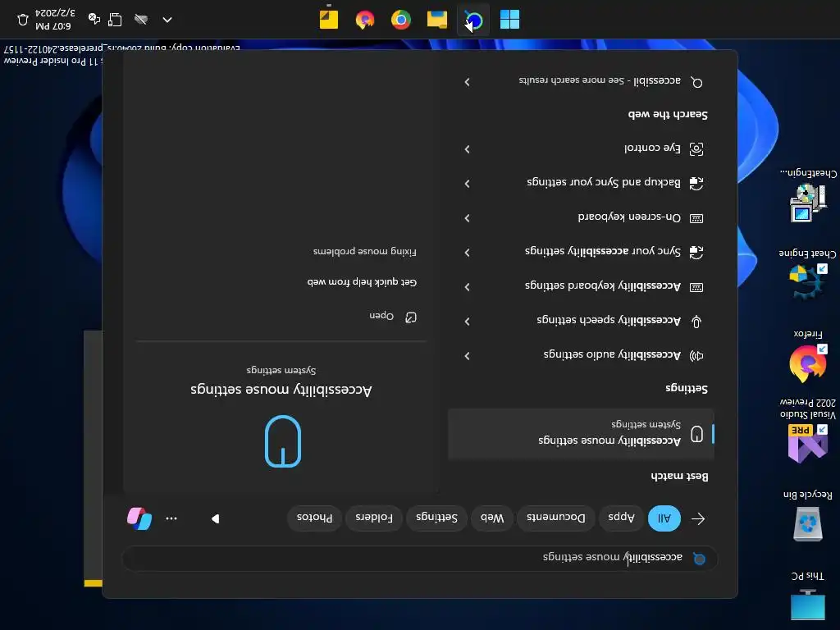
Task: Open the notification bell icon
Action: (22, 20)
